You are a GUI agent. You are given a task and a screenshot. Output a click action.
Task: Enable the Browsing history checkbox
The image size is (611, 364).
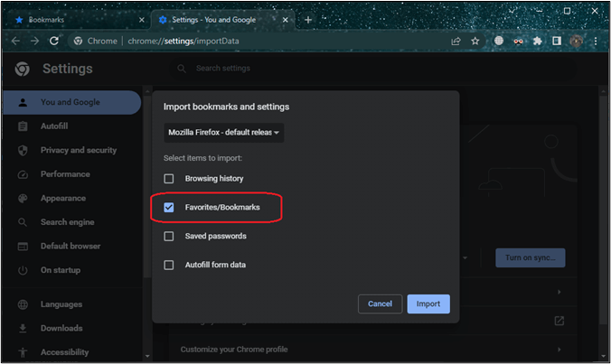169,179
